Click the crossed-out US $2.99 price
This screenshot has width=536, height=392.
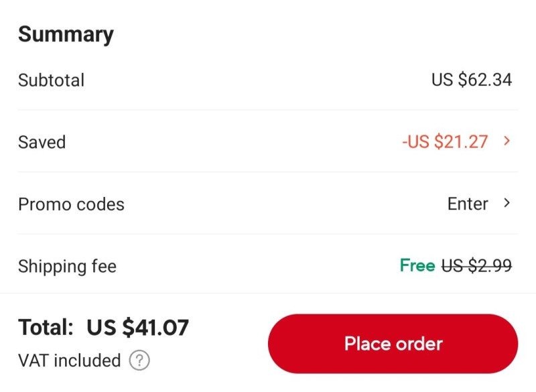[476, 265]
